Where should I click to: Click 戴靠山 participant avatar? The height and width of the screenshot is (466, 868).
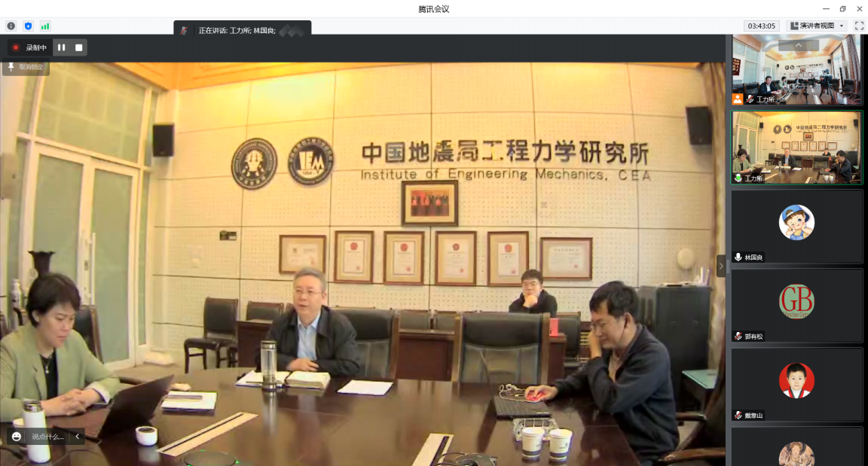point(796,380)
